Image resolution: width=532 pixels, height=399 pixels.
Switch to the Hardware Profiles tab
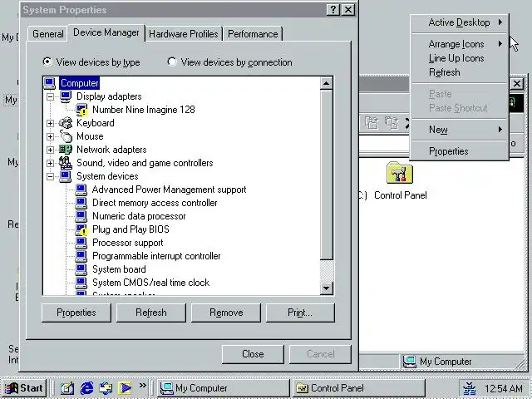pos(184,34)
